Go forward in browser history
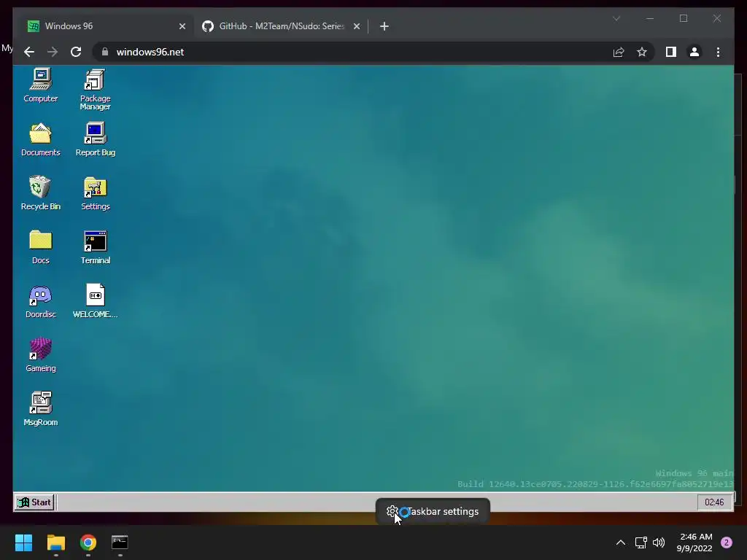 (x=53, y=52)
